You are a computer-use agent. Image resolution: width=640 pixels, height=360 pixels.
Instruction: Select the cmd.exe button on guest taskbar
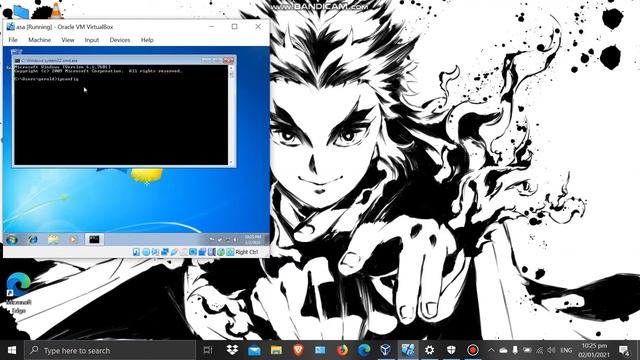(94, 240)
